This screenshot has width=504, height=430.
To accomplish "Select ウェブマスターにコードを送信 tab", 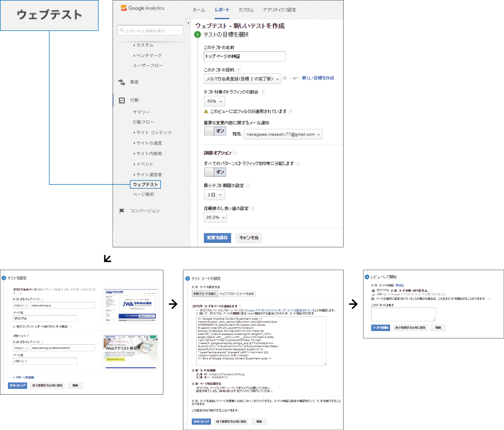I will pyautogui.click(x=237, y=294).
